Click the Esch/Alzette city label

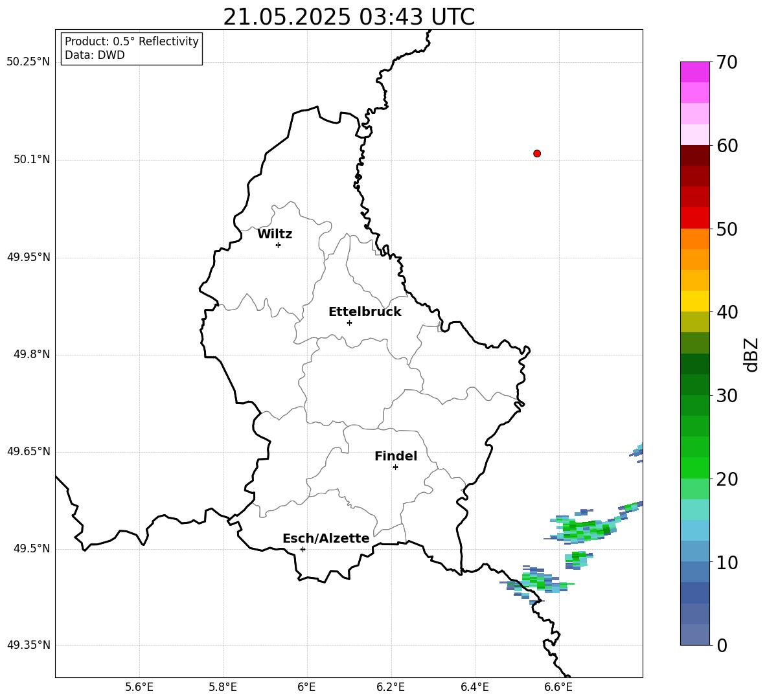click(x=326, y=539)
